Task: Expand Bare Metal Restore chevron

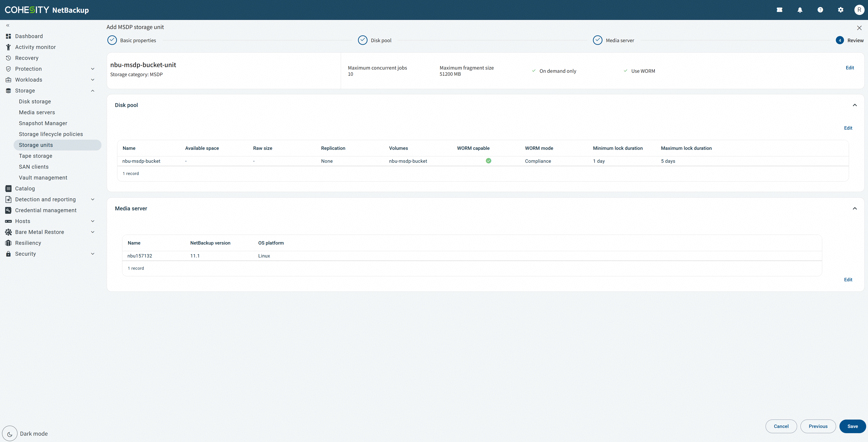Action: click(93, 232)
